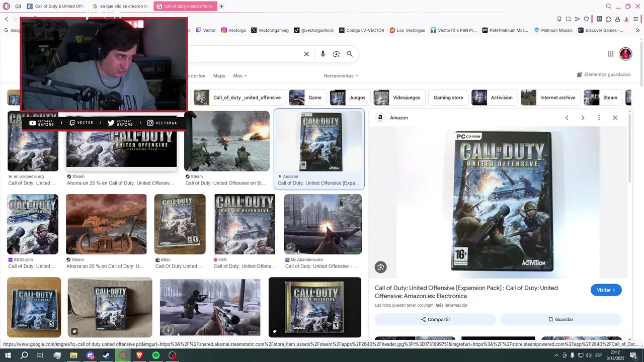Screen dimensions: 644x362
Task: Click the heart bookmark icon in address bar
Action: (586, 19)
